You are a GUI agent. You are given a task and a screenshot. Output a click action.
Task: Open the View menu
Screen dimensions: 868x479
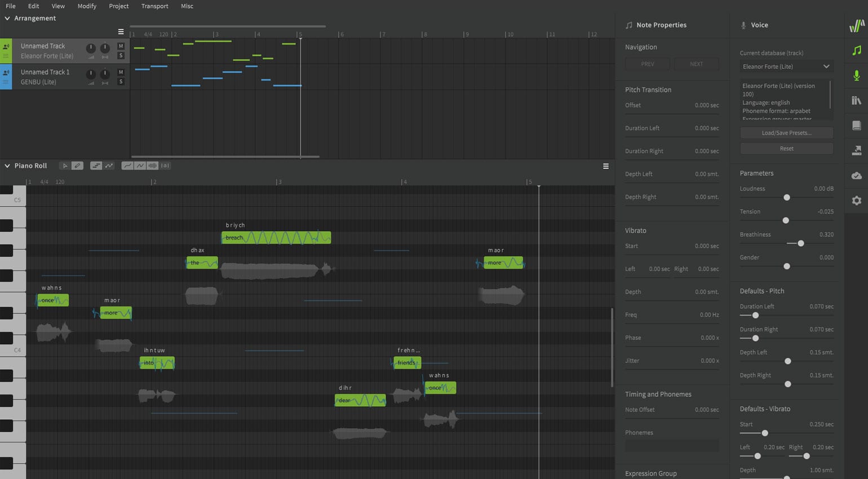click(58, 6)
